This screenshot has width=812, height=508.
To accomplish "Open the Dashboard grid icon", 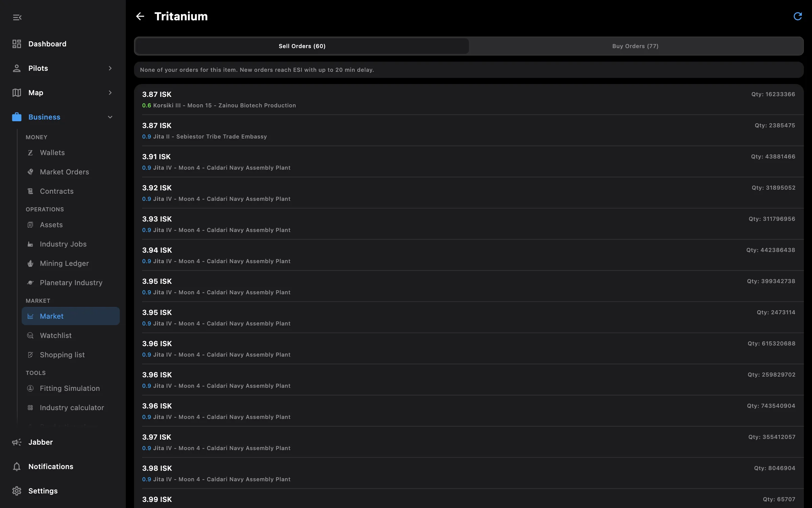I will click(x=17, y=44).
